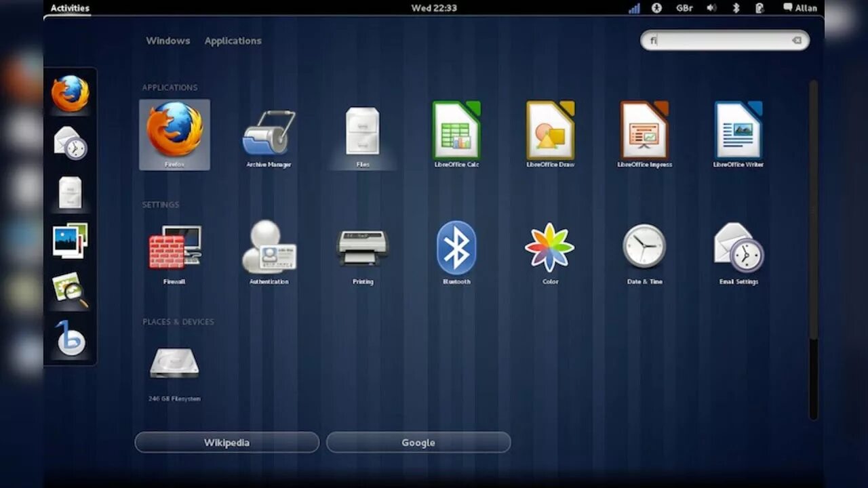This screenshot has width=868, height=488.
Task: Open the image search icon in the dash
Action: 71,289
